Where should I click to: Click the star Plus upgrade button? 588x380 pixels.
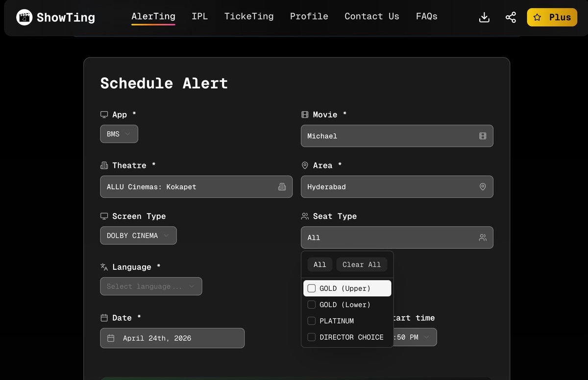tap(552, 17)
